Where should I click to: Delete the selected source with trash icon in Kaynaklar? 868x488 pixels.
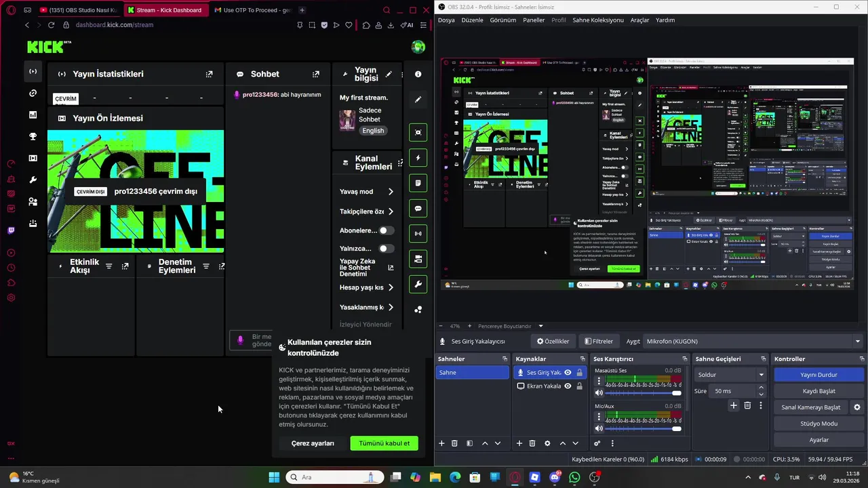pyautogui.click(x=532, y=443)
